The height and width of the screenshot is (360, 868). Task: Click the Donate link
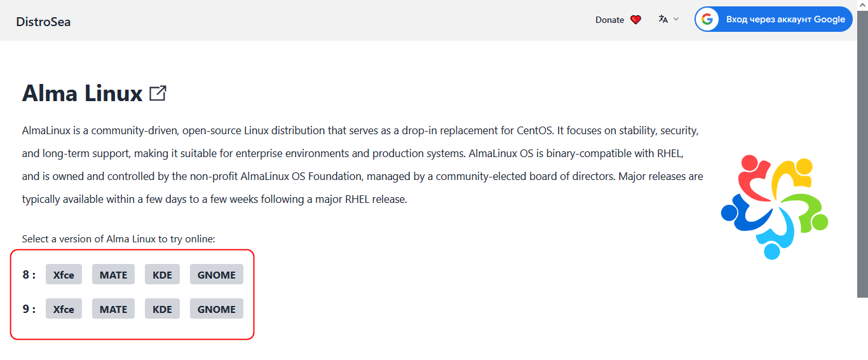click(618, 20)
